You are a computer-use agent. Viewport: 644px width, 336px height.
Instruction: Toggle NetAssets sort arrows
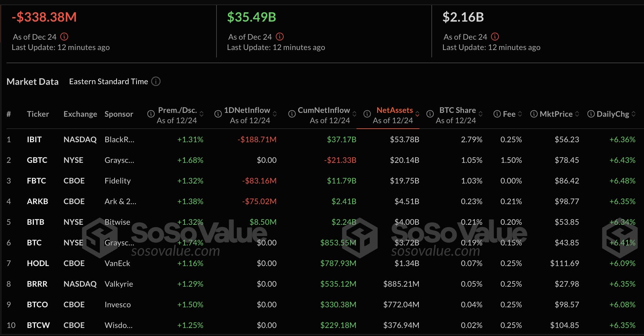pos(418,114)
